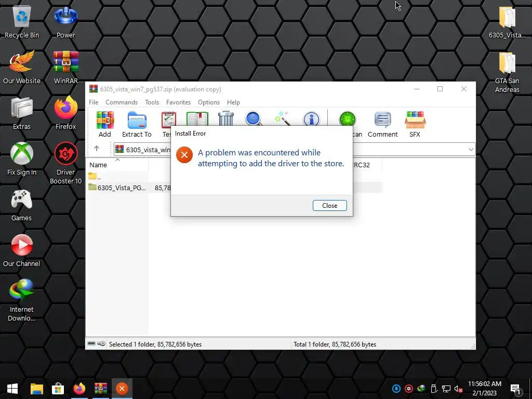This screenshot has height=399, width=532.
Task: Open the notification center icon
Action: [516, 389]
